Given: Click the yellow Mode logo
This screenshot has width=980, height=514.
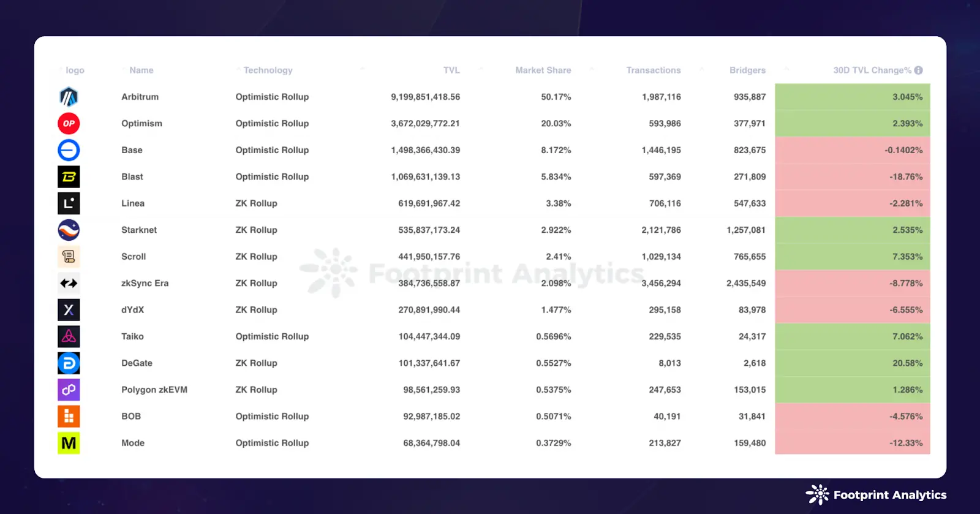Looking at the screenshot, I should [x=69, y=443].
